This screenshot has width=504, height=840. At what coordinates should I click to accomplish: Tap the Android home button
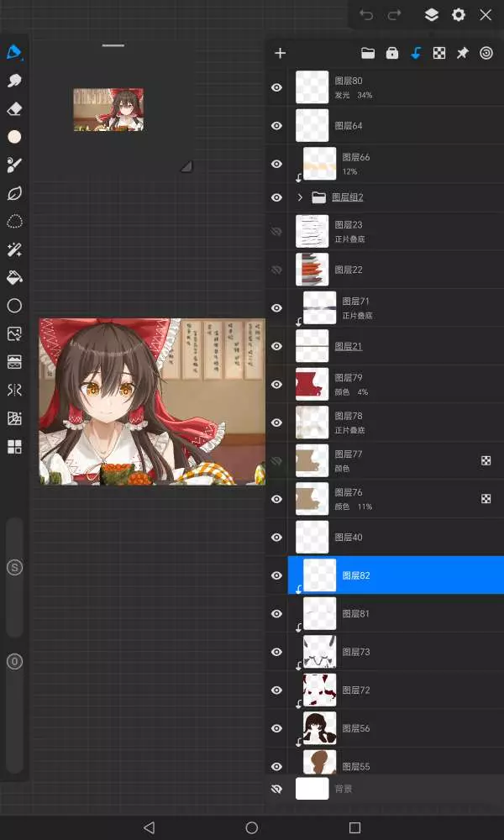coord(252,827)
